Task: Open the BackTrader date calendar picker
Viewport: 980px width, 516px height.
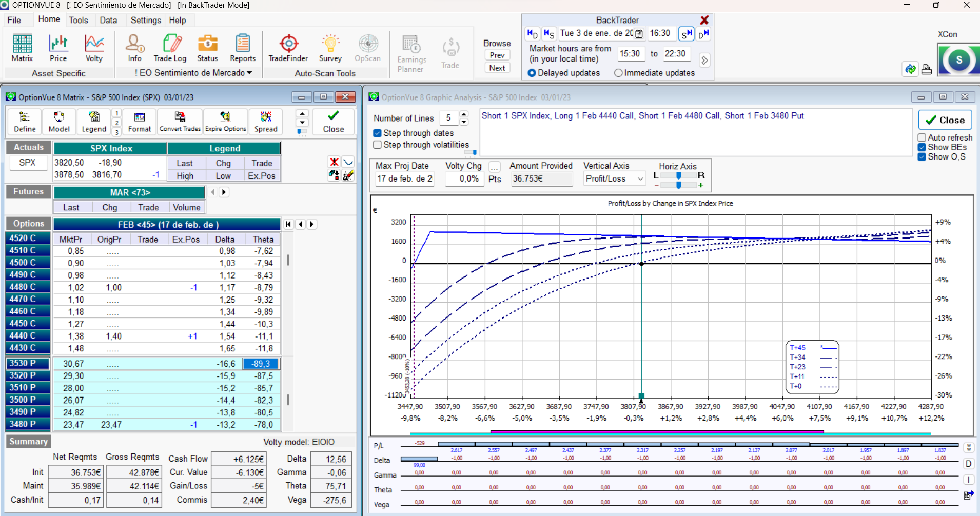Action: pos(639,34)
